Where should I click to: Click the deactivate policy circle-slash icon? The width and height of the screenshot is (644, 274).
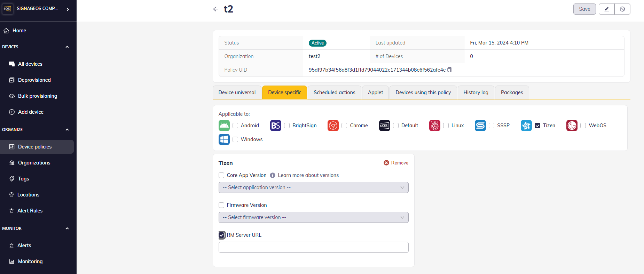coord(622,9)
